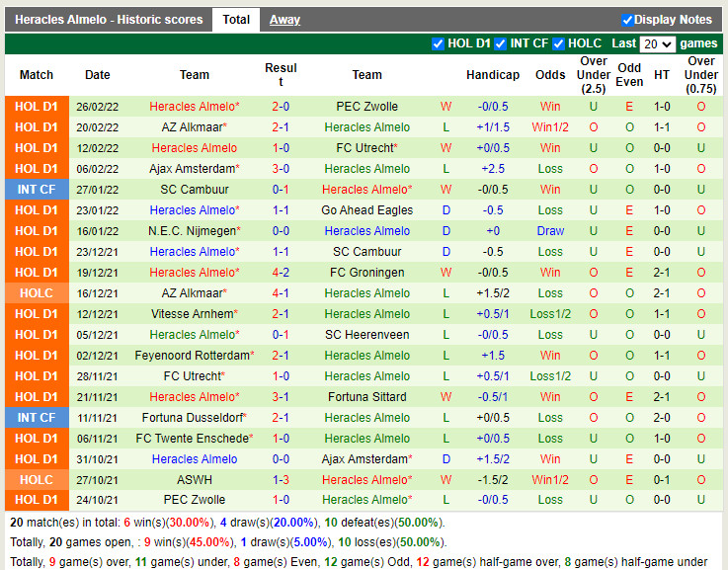This screenshot has width=728, height=570.
Task: Open the 4-2 score against FC Groningen
Action: click(x=281, y=273)
